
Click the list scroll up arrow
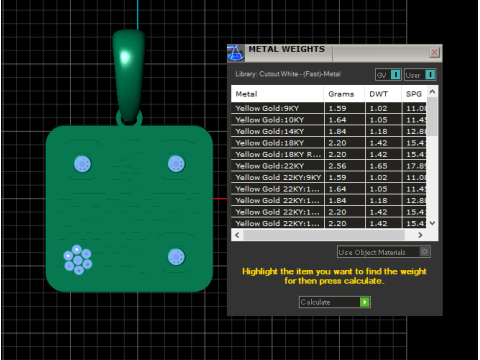point(432,92)
